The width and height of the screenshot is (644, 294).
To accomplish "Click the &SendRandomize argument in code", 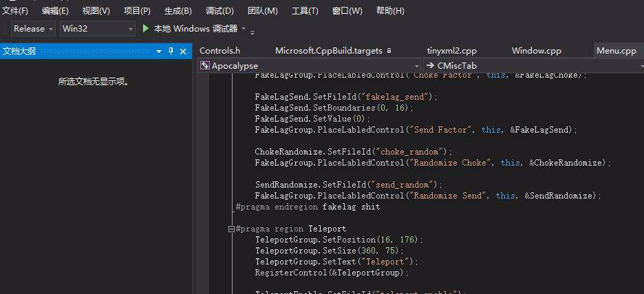I will tap(560, 196).
